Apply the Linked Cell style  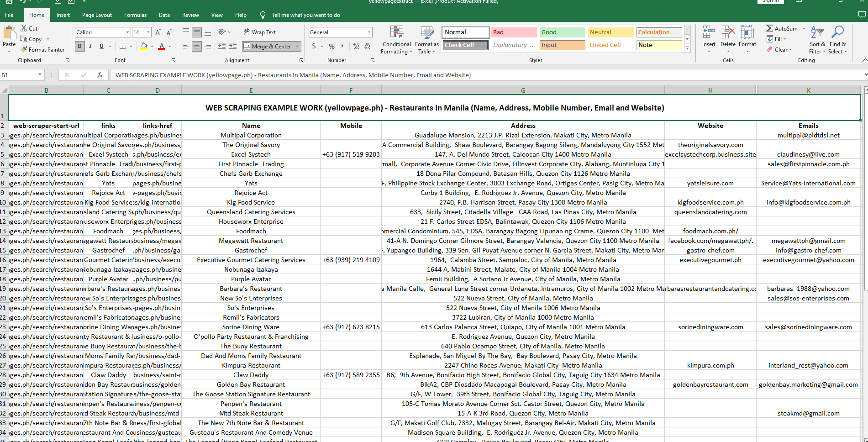click(610, 45)
